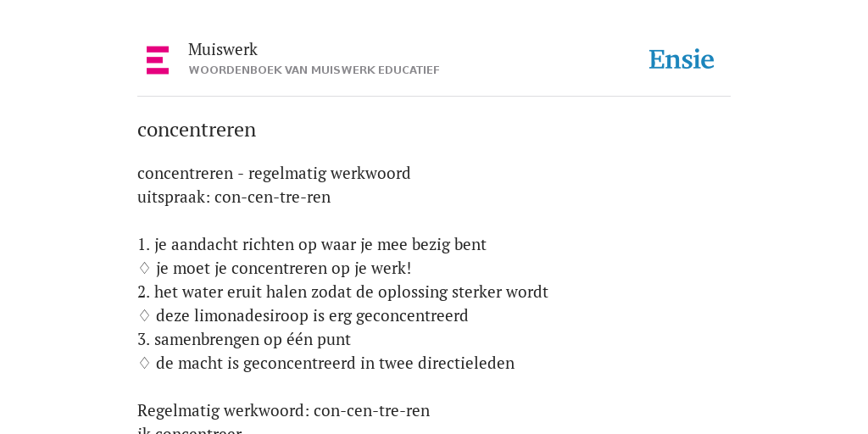Click the line 'concentreren - regelmatig werkwoord'
Viewport: 868px width, 434px height.
pyautogui.click(x=274, y=173)
